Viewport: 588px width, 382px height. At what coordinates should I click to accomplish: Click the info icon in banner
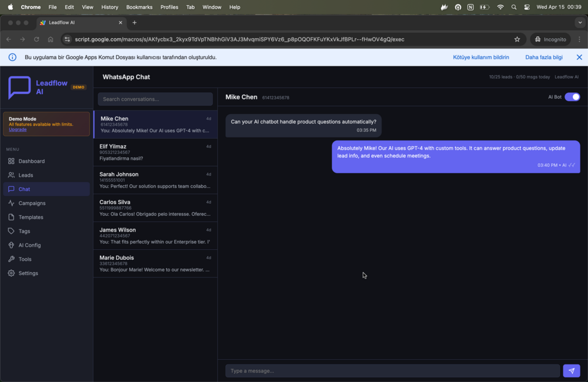coord(12,57)
